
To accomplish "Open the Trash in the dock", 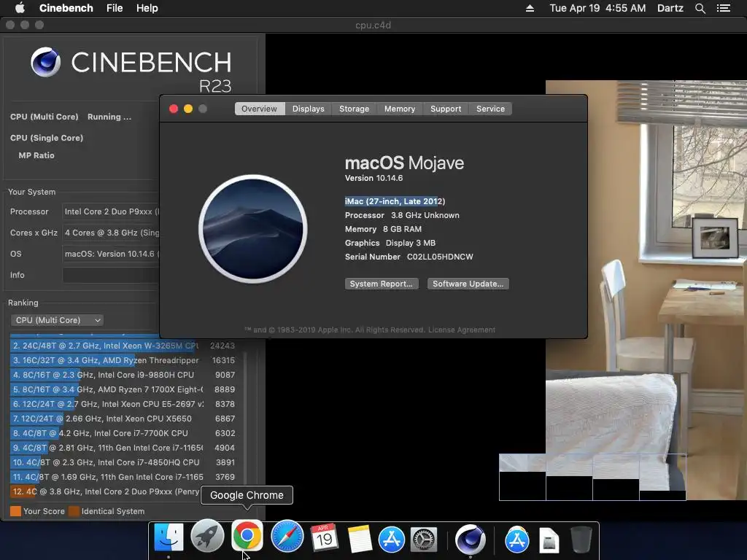I will coord(581,540).
